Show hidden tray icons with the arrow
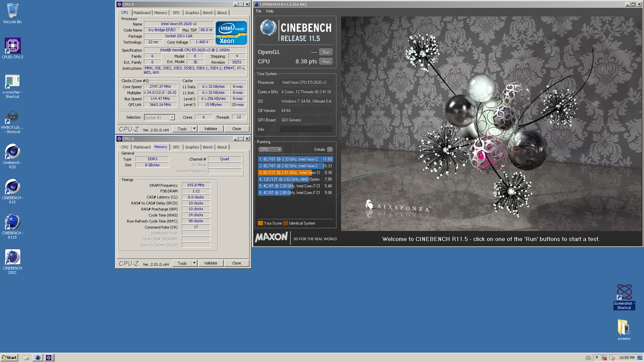644x362 pixels. pos(597,357)
